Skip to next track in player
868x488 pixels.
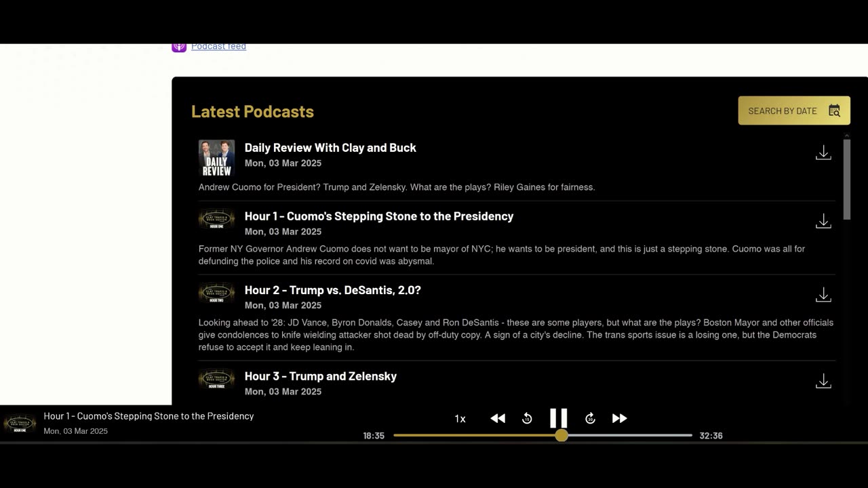(x=619, y=418)
